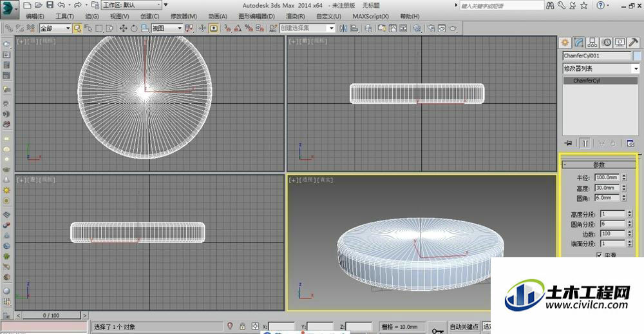Click the 0 / 100 time slider handle
This screenshot has height=334, width=644.
(x=51, y=315)
